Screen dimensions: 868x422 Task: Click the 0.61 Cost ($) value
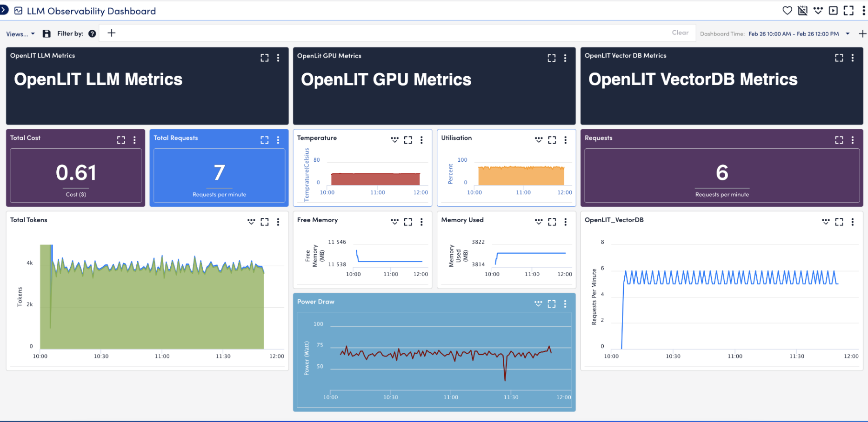76,173
